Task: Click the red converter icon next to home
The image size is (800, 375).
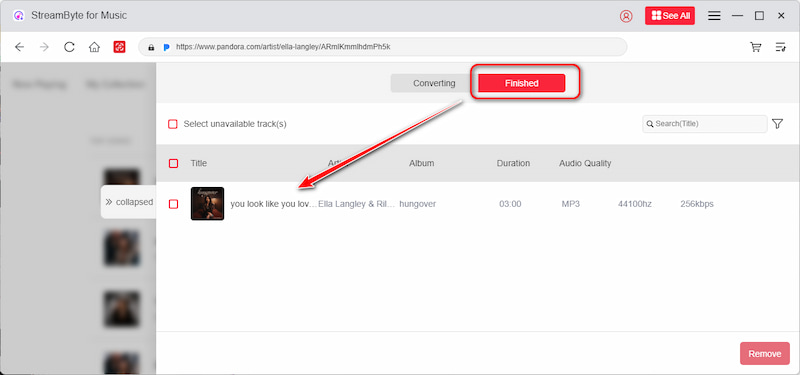Action: click(119, 47)
